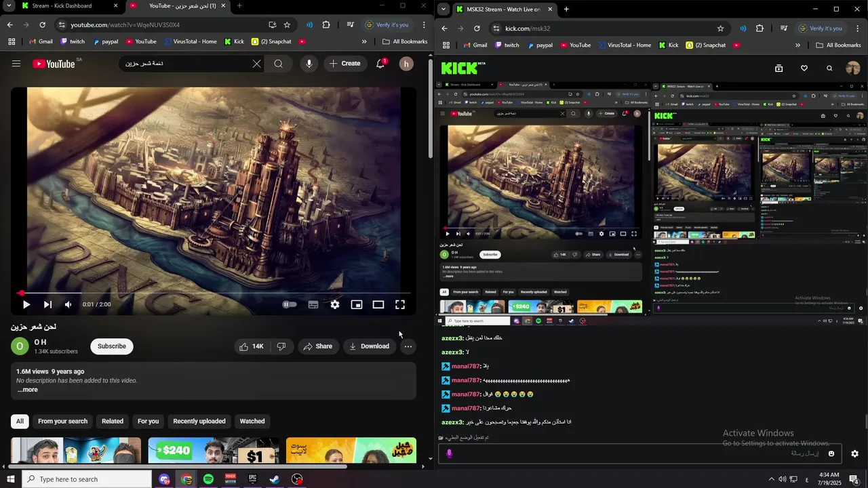Image resolution: width=868 pixels, height=488 pixels.
Task: Show hidden system tray icons
Action: coord(771,479)
